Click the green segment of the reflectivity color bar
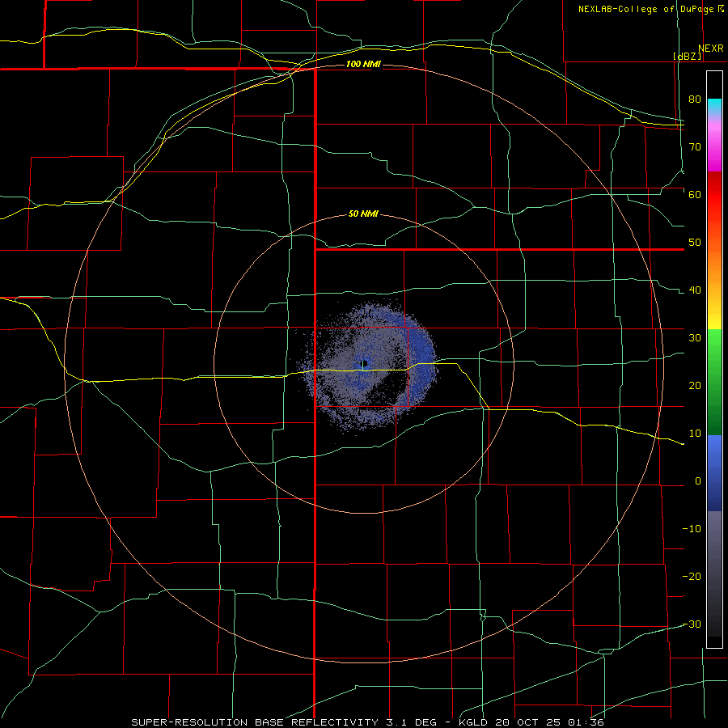Viewport: 728px width, 728px height. pos(714,381)
